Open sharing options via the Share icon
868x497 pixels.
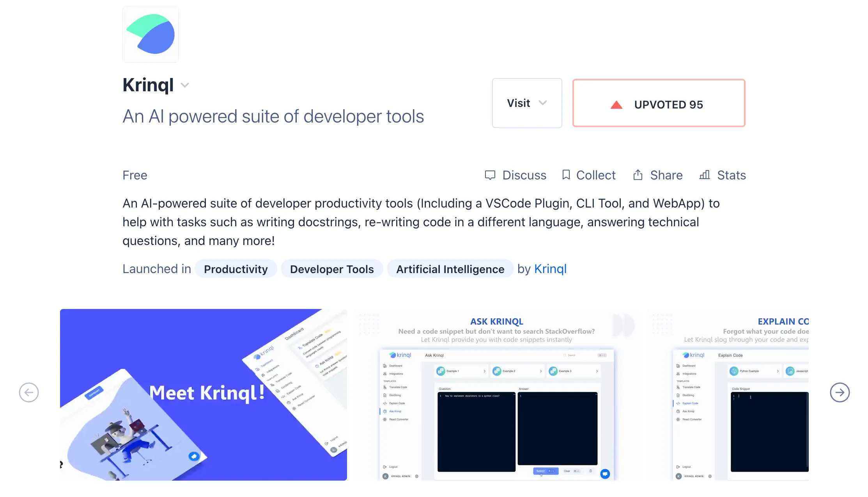point(638,175)
